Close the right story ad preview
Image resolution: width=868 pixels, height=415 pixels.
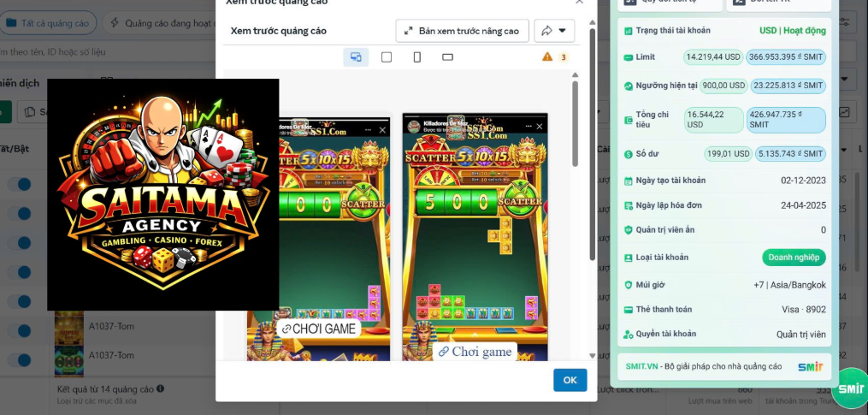540,127
